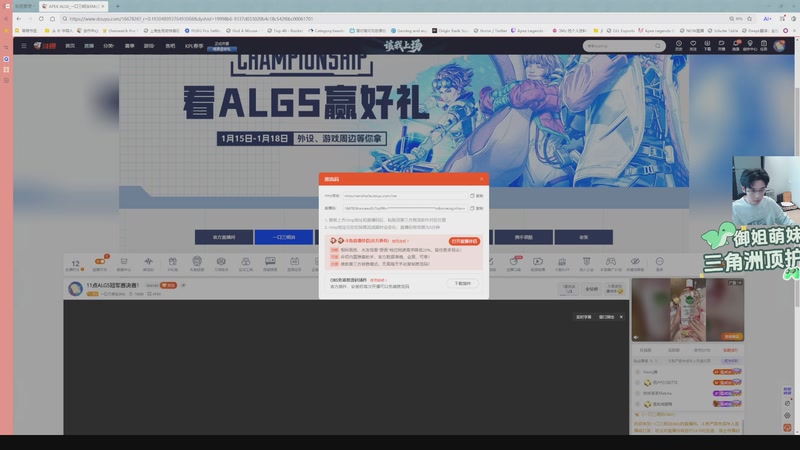This screenshot has height=450, width=800.
Task: Open a new browser tab
Action: (x=117, y=6)
